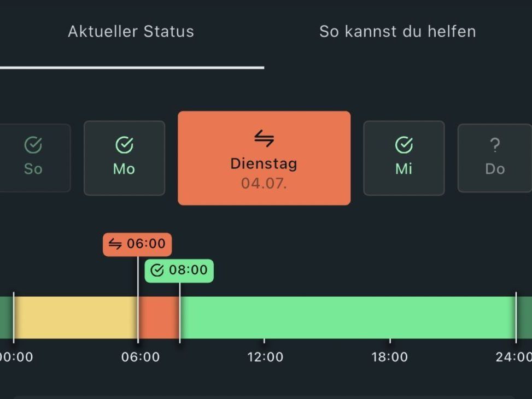Viewport: 532px width, 399px height.
Task: Click the checkmark icon above Mi
Action: tap(404, 145)
